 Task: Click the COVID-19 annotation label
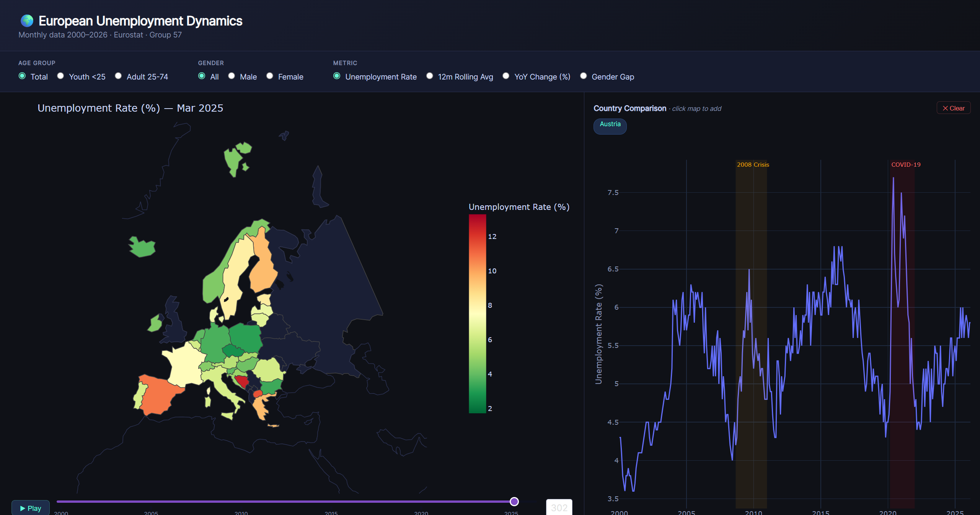click(x=906, y=164)
